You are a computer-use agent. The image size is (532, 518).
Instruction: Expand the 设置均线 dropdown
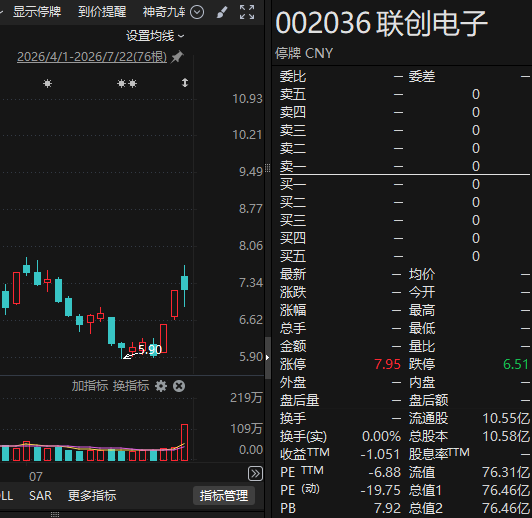tap(155, 36)
